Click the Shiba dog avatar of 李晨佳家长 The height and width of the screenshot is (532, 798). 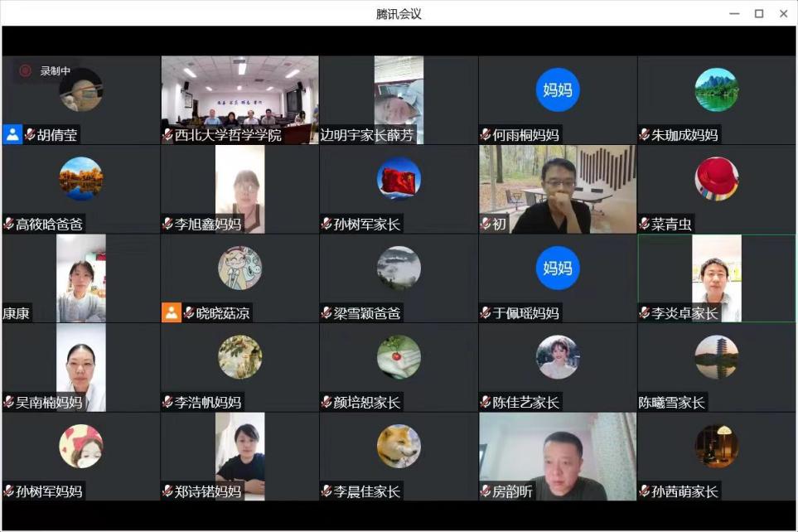(x=399, y=446)
